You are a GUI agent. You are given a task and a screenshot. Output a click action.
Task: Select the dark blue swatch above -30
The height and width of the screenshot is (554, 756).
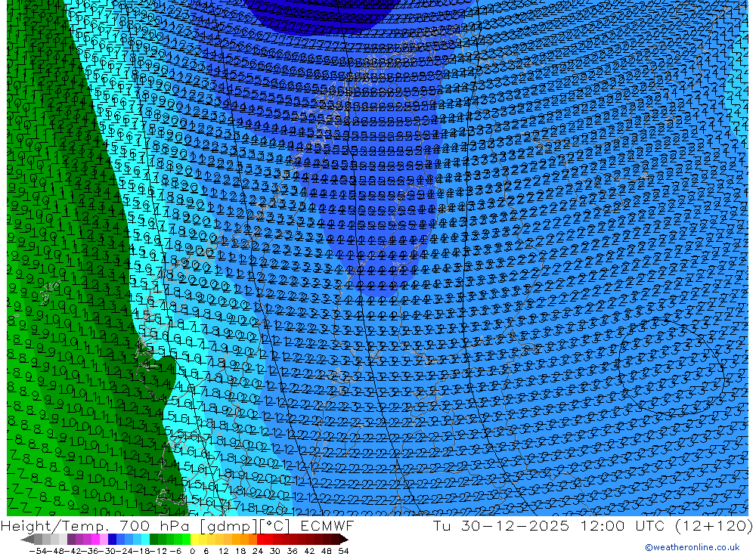[112, 539]
